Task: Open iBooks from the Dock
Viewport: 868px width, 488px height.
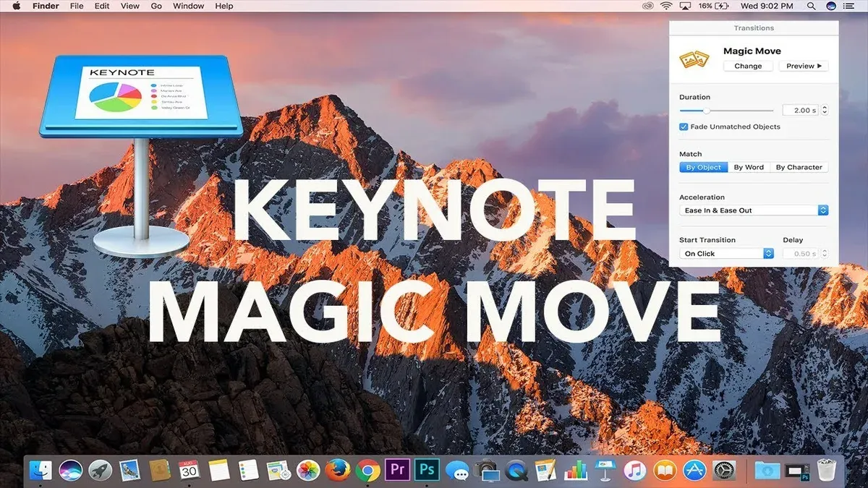Action: 665,471
